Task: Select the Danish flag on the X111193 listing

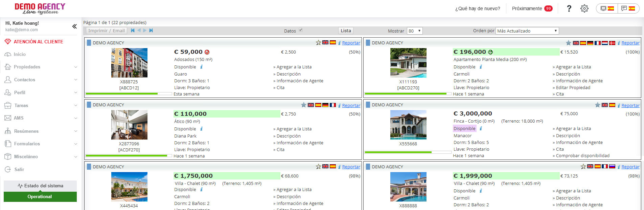Action: pyautogui.click(x=612, y=43)
